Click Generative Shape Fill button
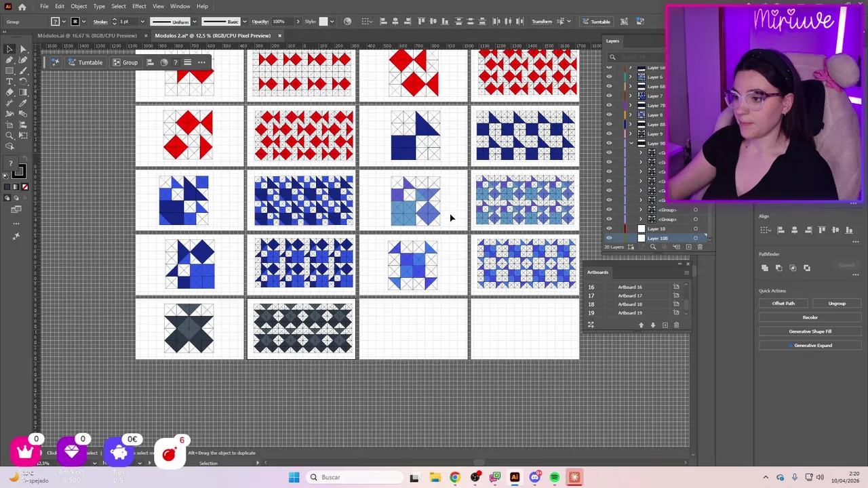868x488 pixels. 810,331
